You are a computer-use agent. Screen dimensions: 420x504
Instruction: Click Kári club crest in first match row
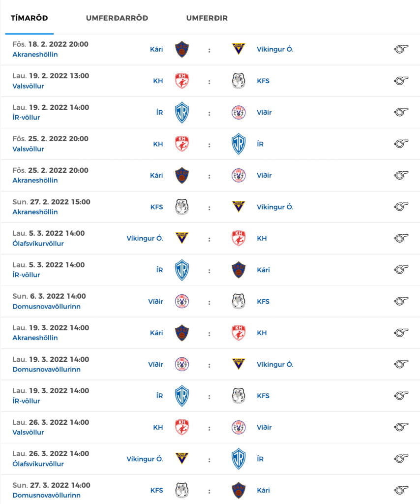pos(182,49)
